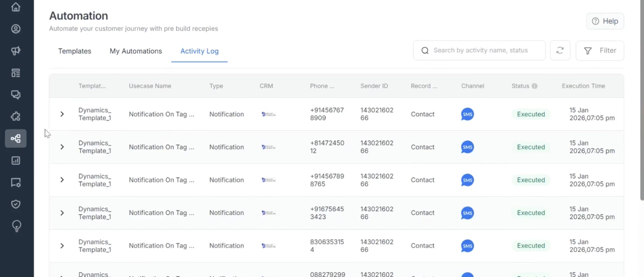This screenshot has width=644, height=277.
Task: Open the shield check sidebar icon
Action: [x=16, y=204]
